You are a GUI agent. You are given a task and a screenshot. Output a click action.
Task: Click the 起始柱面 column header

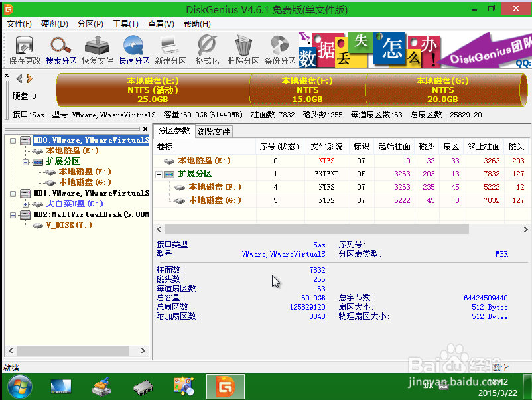394,146
